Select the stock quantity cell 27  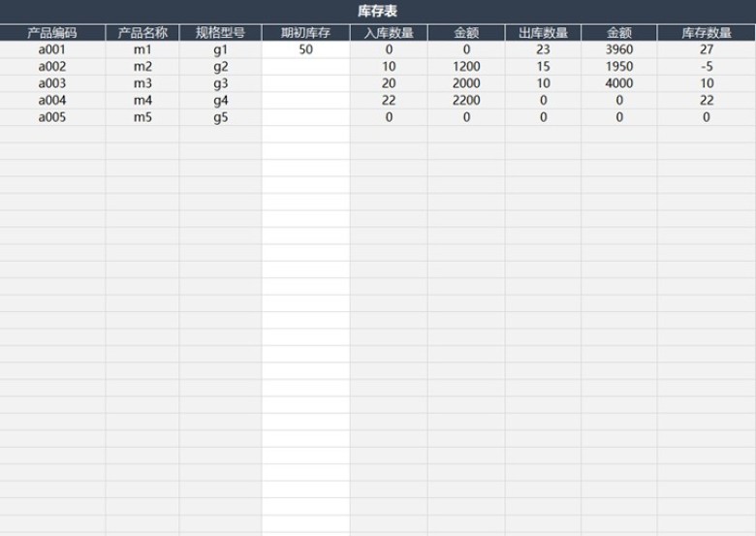(707, 49)
